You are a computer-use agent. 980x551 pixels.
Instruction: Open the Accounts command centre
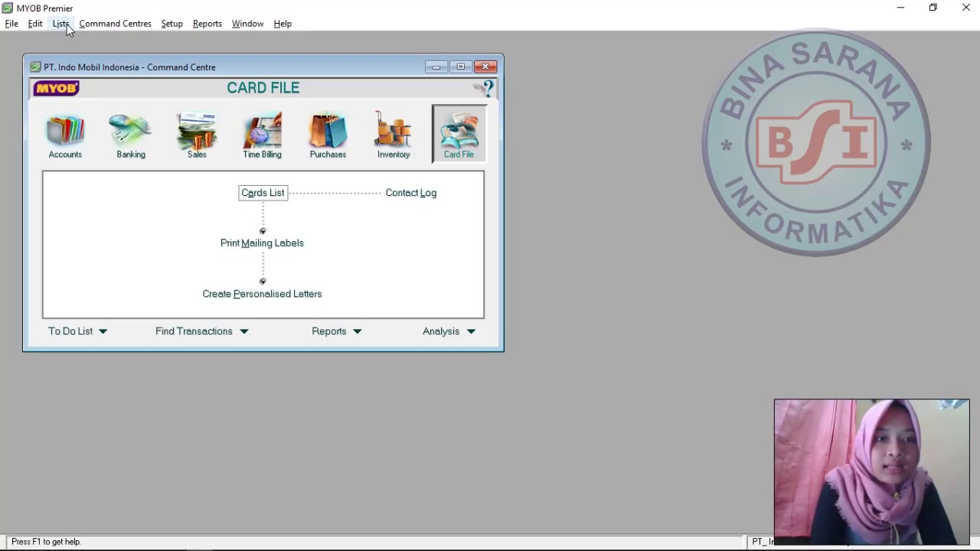tap(65, 136)
